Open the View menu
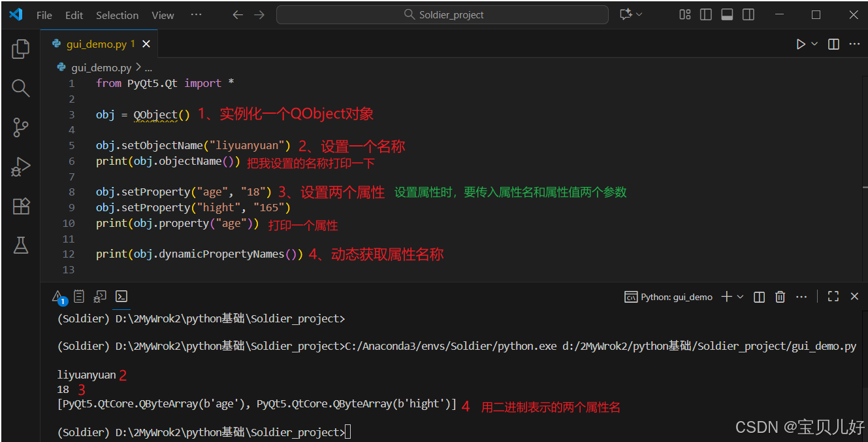The width and height of the screenshot is (868, 442). point(162,14)
